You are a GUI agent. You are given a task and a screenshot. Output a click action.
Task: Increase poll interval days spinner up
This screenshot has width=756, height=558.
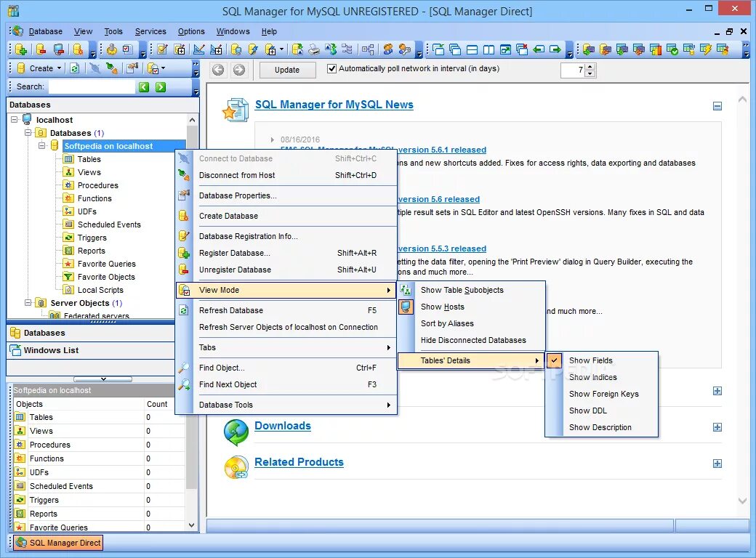coord(590,67)
